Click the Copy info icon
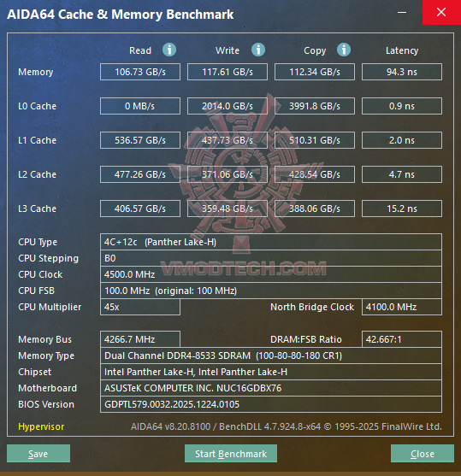 click(x=344, y=50)
